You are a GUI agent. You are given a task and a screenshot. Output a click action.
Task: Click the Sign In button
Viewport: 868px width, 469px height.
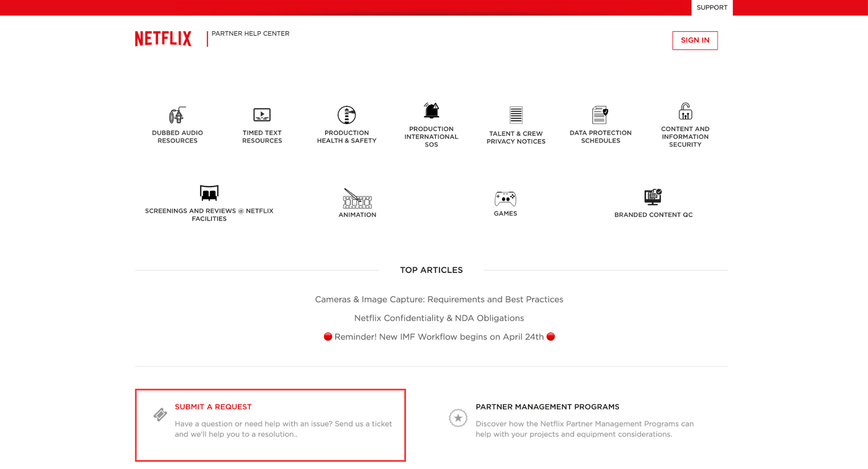(x=695, y=40)
